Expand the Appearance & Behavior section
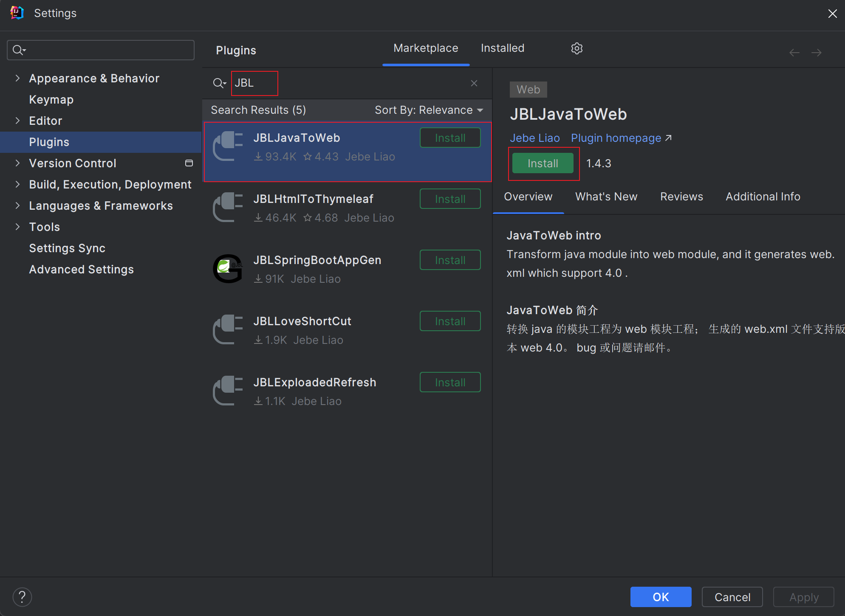The height and width of the screenshot is (616, 845). (x=17, y=78)
